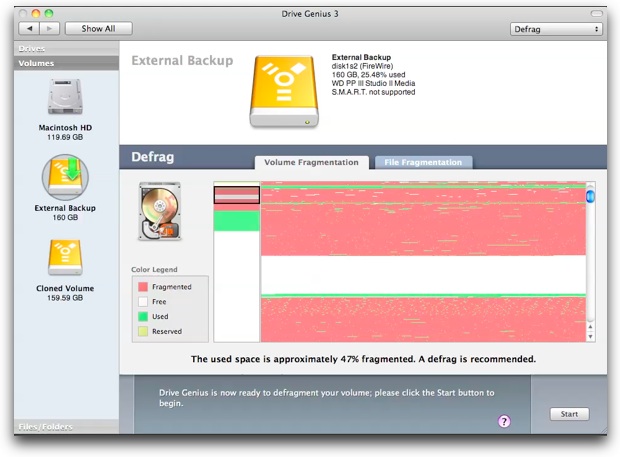This screenshot has height=457, width=620.
Task: Click the Start button to defragment
Action: (x=569, y=414)
